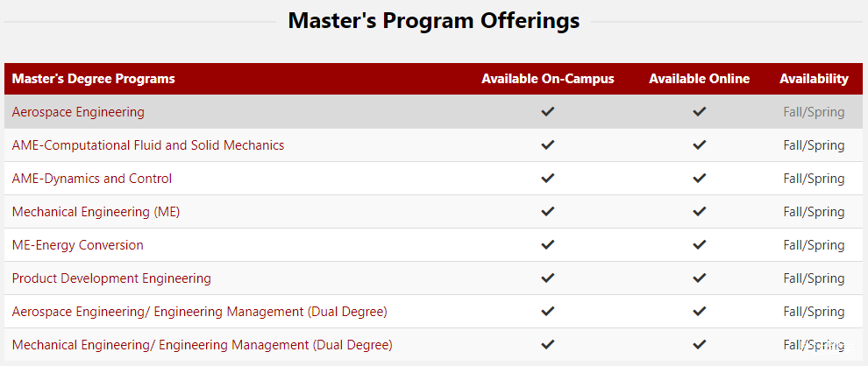868x366 pixels.
Task: Click on-campus checkmark for AME-Dynamics and Control
Action: click(548, 179)
